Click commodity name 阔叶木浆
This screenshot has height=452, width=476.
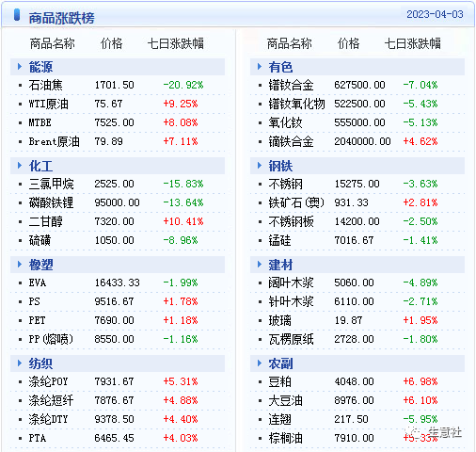click(x=291, y=282)
